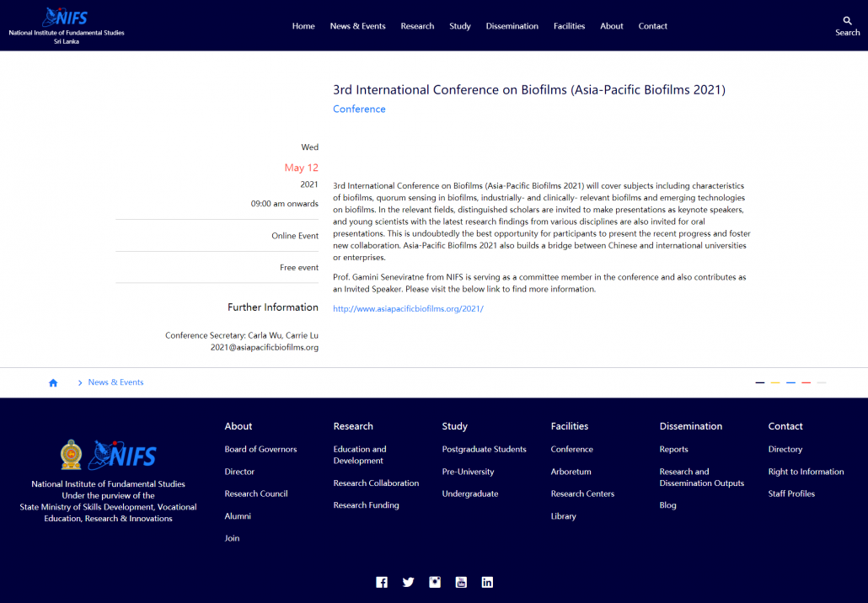The height and width of the screenshot is (603, 868).
Task: Open the Research top menu
Action: point(417,26)
